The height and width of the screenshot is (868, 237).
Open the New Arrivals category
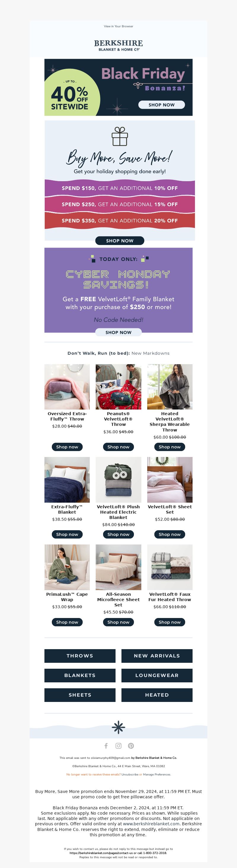tap(157, 656)
